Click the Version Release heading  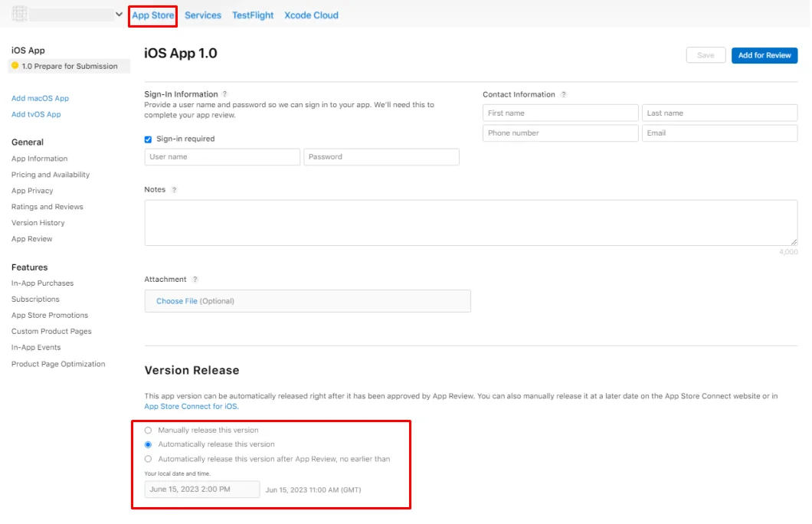[x=192, y=371]
